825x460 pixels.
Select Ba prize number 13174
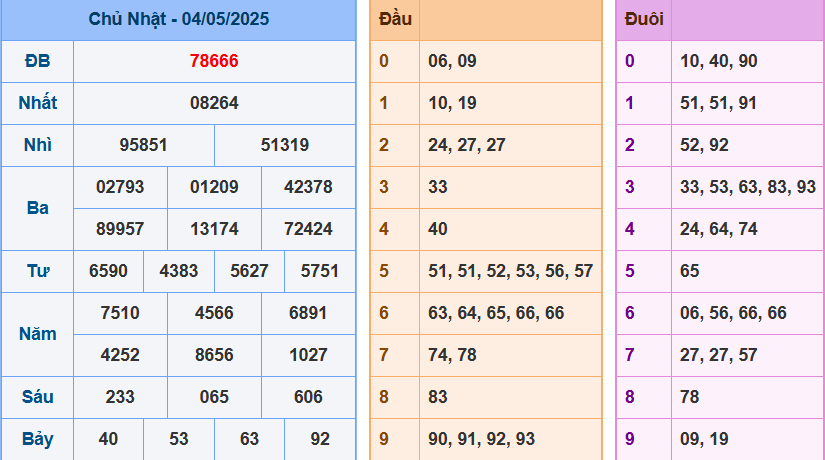click(x=214, y=229)
